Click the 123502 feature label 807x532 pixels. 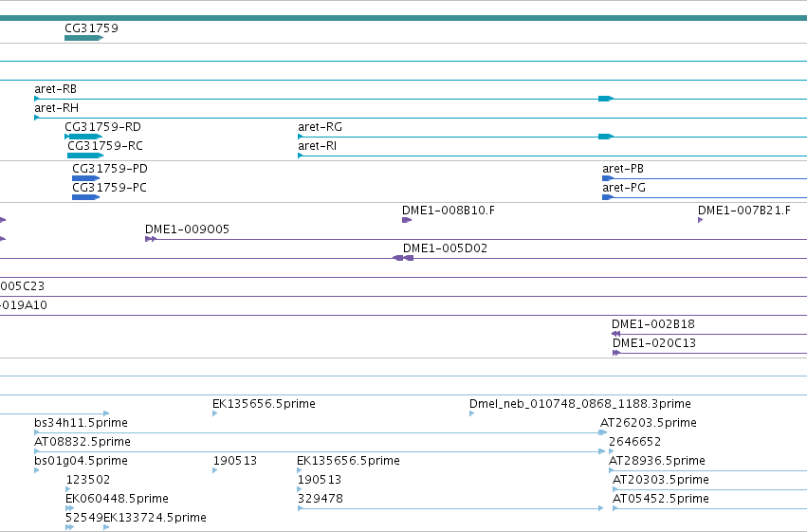(x=88, y=480)
